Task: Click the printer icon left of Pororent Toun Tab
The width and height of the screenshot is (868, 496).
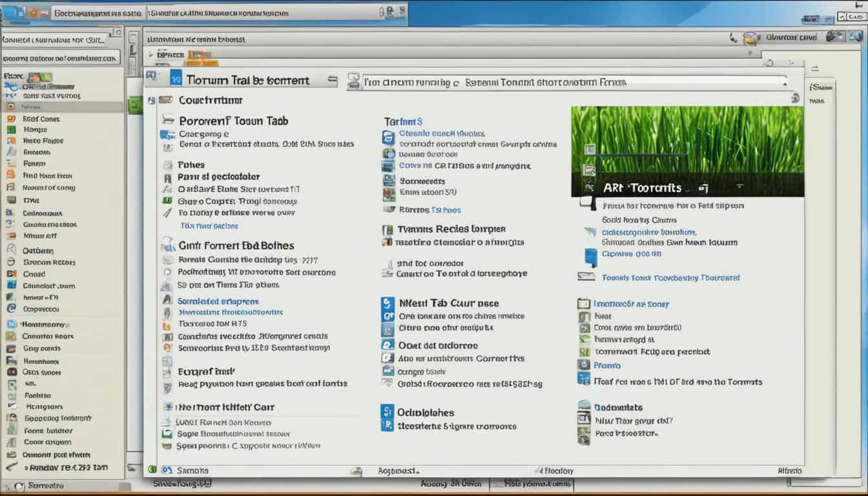Action: (x=168, y=120)
